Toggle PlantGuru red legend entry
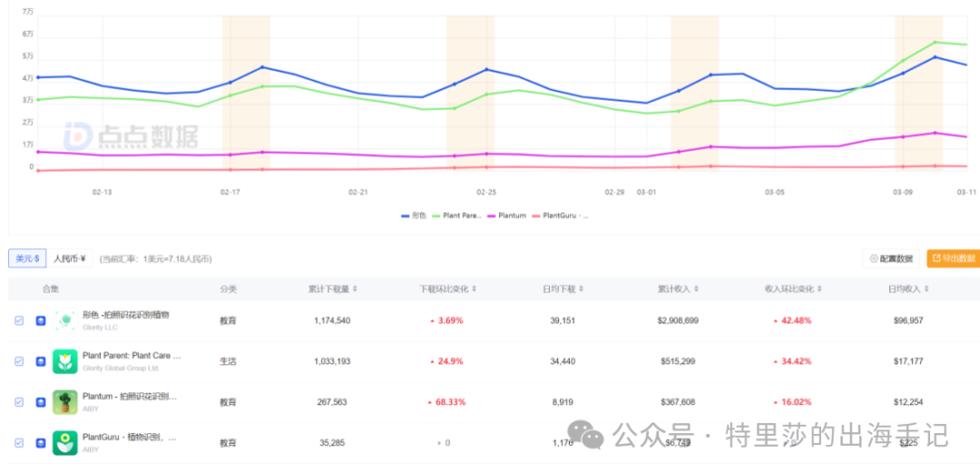The width and height of the screenshot is (980, 474). pos(560,216)
